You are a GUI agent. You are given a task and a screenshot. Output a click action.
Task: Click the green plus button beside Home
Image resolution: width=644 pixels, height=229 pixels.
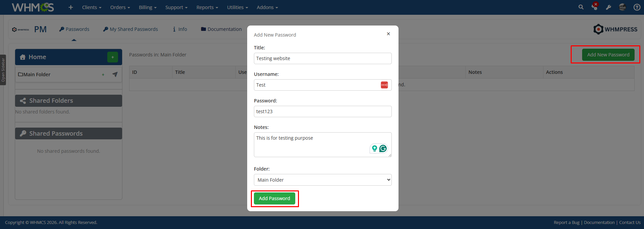(113, 57)
